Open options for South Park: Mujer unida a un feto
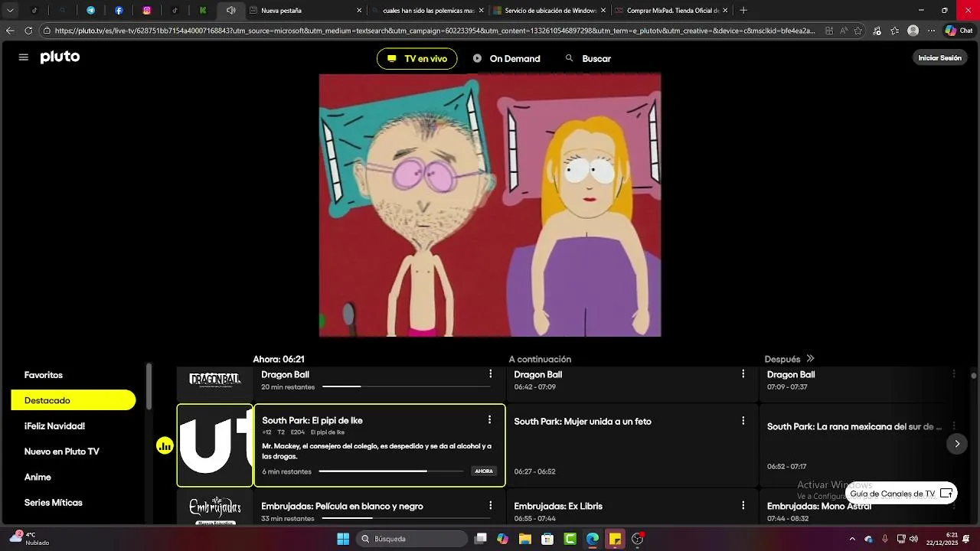Screen dimensions: 980x551 [743, 421]
